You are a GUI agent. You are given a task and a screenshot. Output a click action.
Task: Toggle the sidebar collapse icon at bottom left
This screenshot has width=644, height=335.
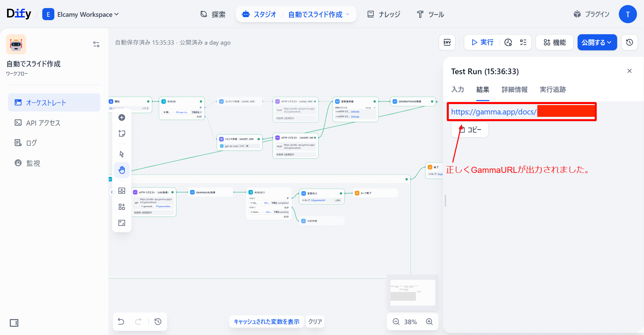click(x=14, y=323)
